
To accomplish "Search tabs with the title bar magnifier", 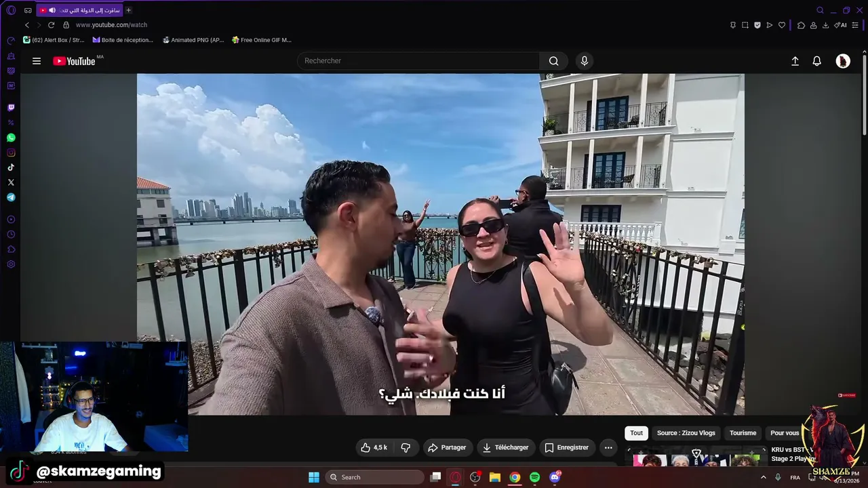I will click(x=820, y=10).
